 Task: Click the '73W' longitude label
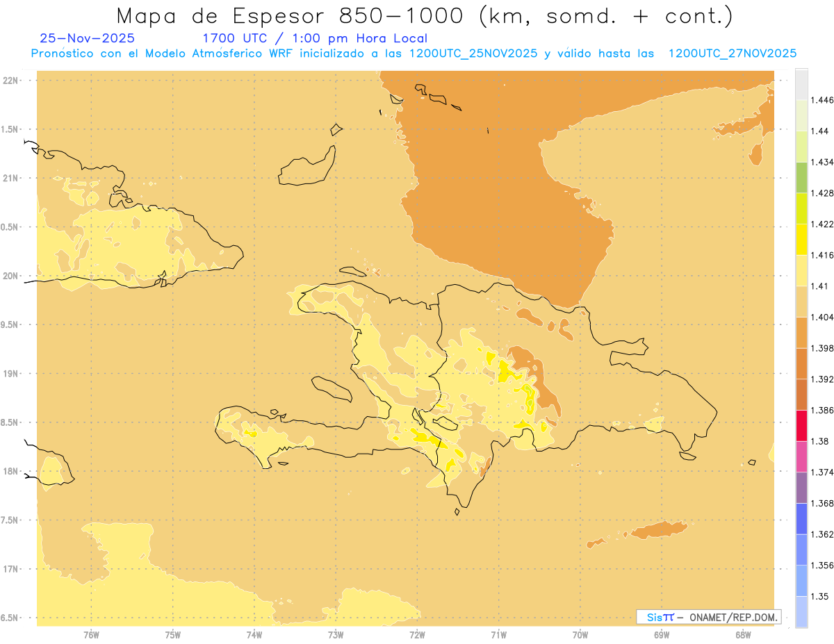(x=336, y=635)
